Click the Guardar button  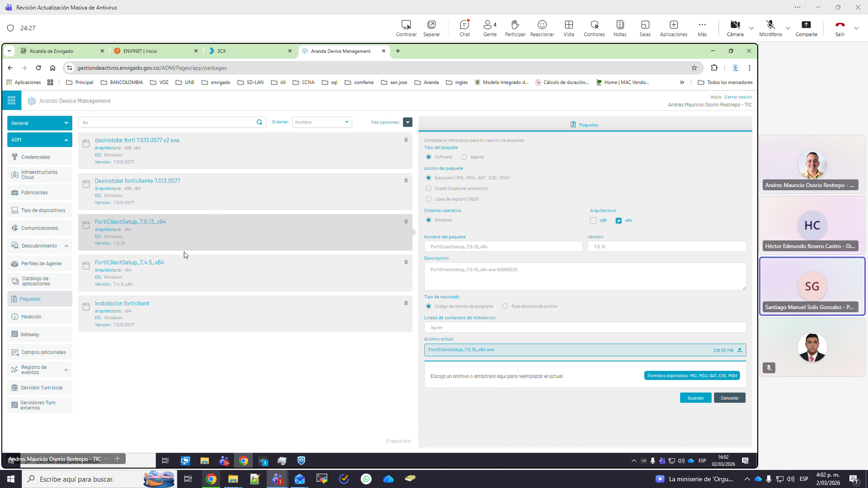pyautogui.click(x=696, y=398)
